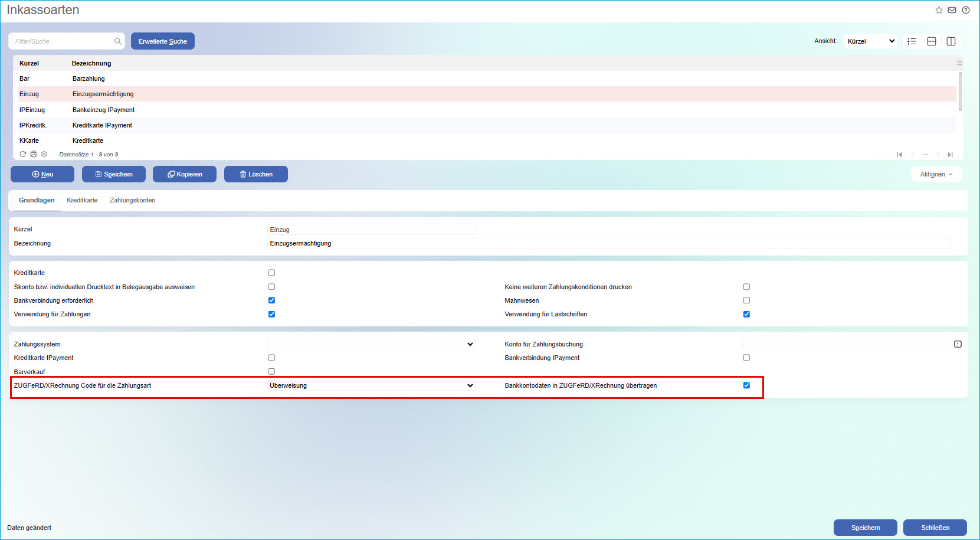Image resolution: width=980 pixels, height=540 pixels.
Task: Open the Ansicht Kürzel dropdown
Action: tap(871, 41)
